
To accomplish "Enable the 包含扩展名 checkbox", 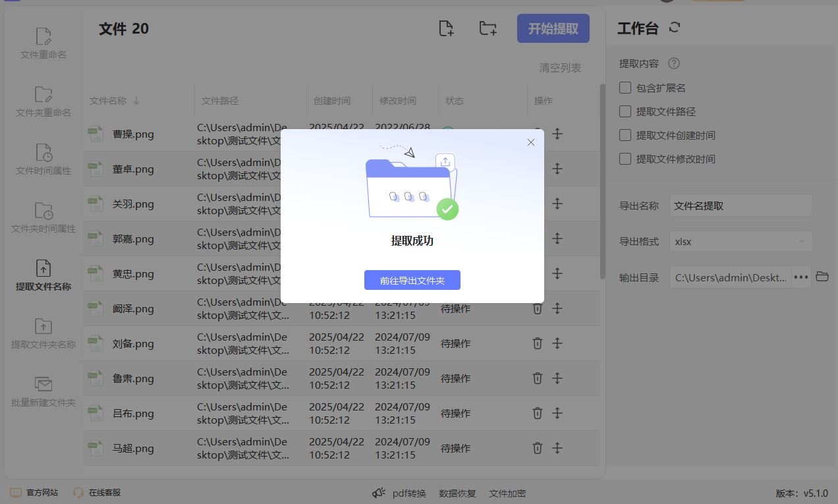I will pos(625,88).
